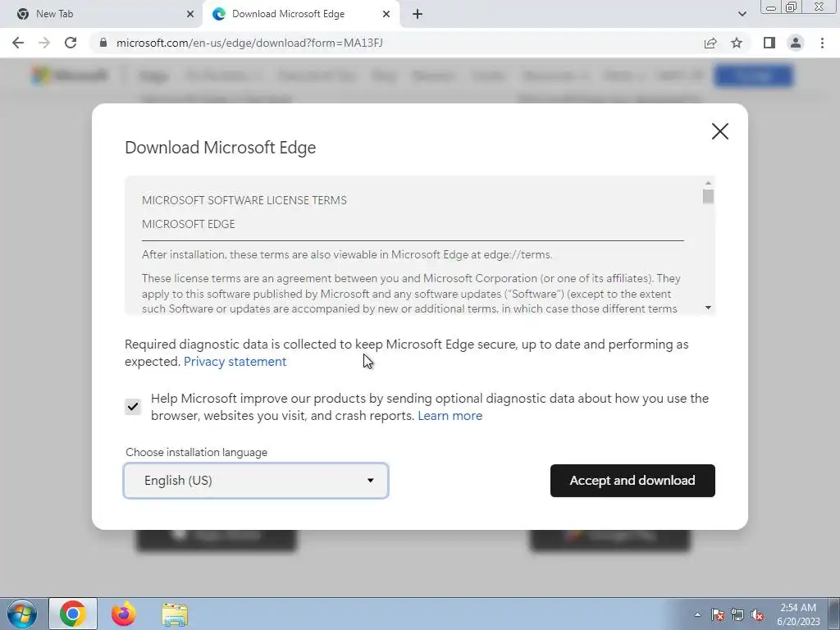Open the Privacy statement link

pyautogui.click(x=235, y=362)
